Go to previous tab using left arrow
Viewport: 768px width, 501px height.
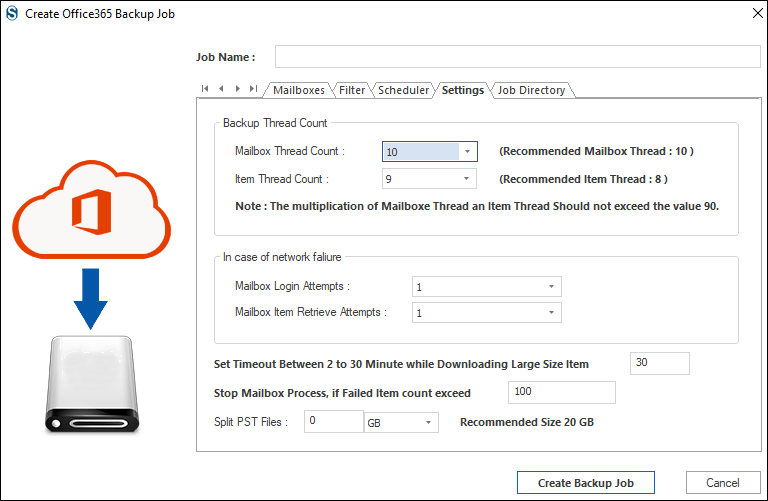(221, 89)
